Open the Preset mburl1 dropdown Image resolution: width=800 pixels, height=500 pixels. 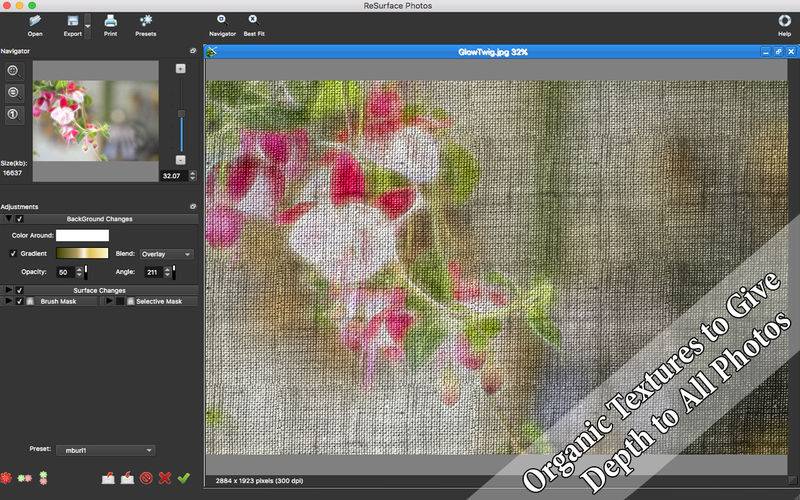tap(105, 451)
